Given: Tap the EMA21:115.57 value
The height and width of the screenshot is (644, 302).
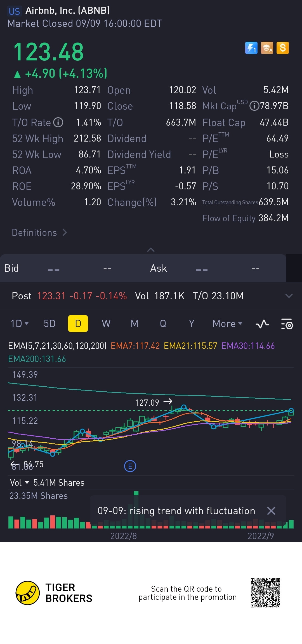Looking at the screenshot, I should point(190,346).
